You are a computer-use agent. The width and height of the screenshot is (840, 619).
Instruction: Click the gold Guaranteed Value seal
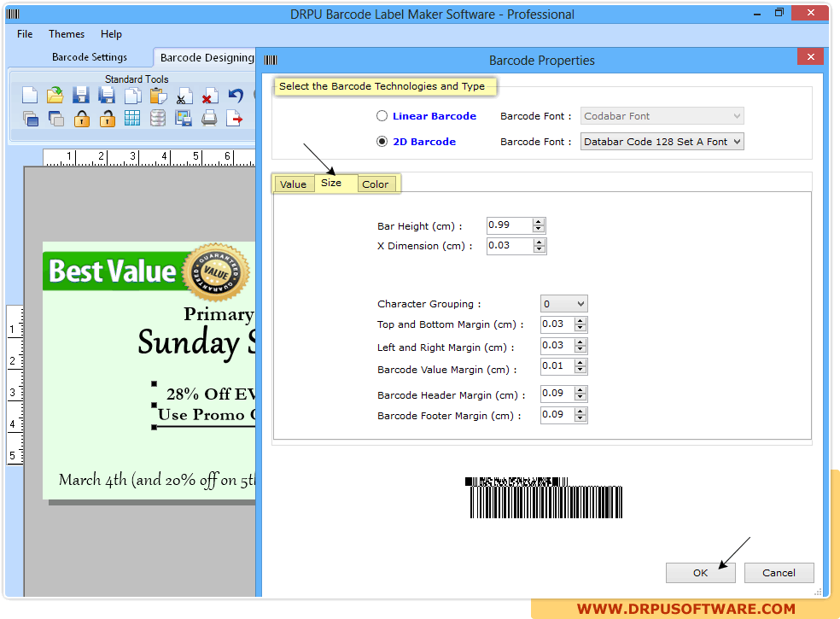pos(216,273)
